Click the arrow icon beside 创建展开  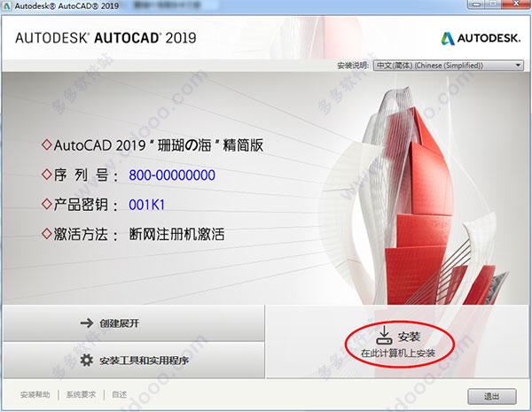pyautogui.click(x=87, y=323)
